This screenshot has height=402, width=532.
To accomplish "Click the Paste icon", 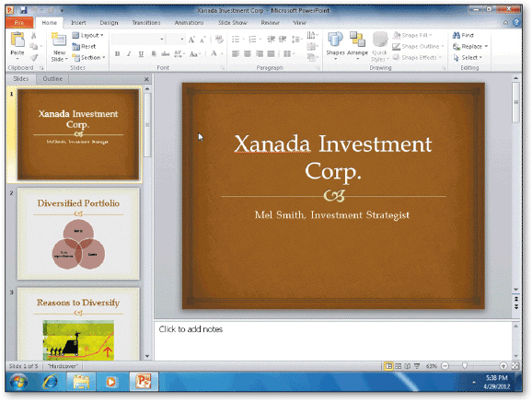I will (17, 40).
